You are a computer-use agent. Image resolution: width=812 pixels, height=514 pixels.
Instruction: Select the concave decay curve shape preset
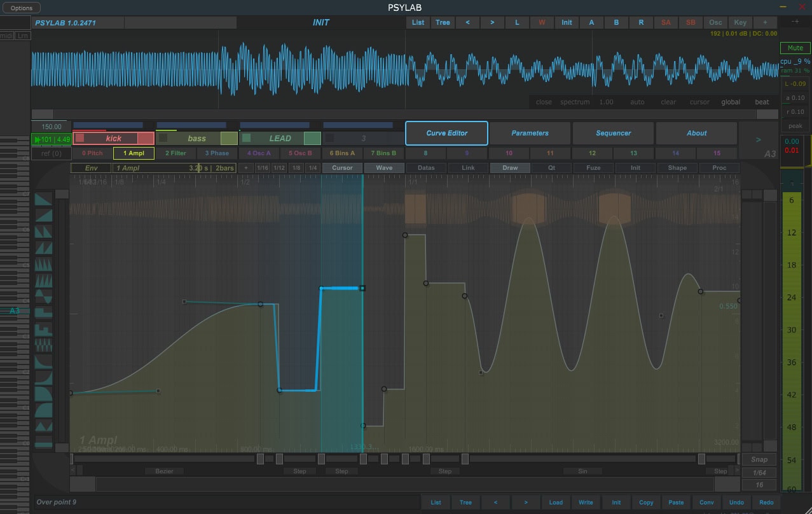pos(43,361)
